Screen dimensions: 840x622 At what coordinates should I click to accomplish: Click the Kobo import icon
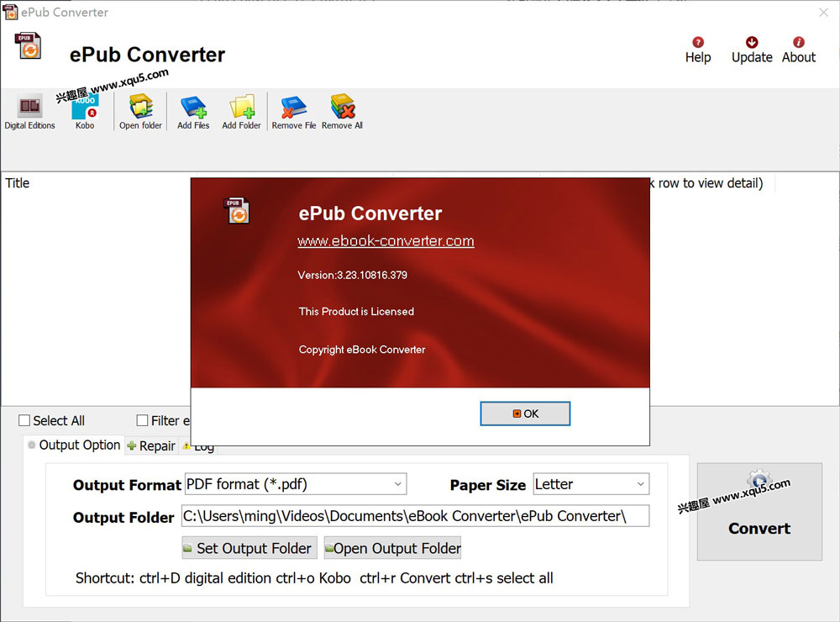point(85,112)
